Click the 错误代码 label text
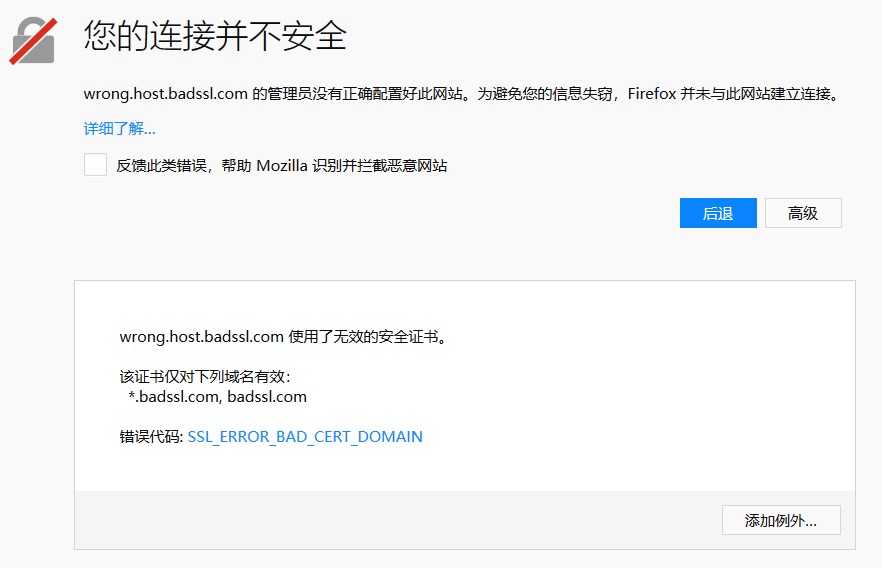 click(150, 437)
